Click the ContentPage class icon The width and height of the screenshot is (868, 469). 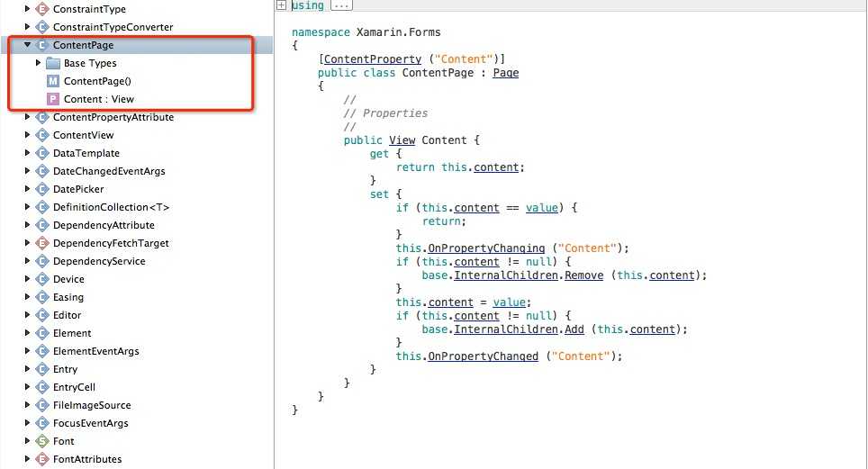(42, 45)
